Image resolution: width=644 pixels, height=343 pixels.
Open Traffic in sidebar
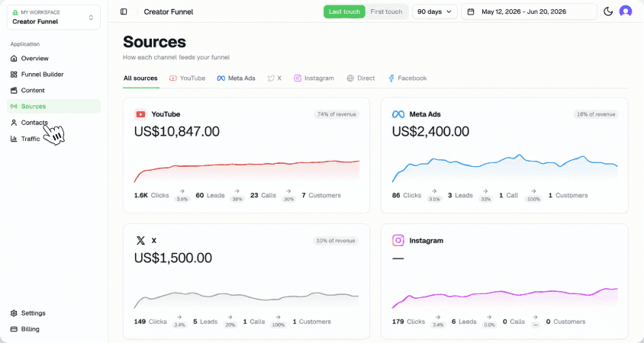coord(53,139)
